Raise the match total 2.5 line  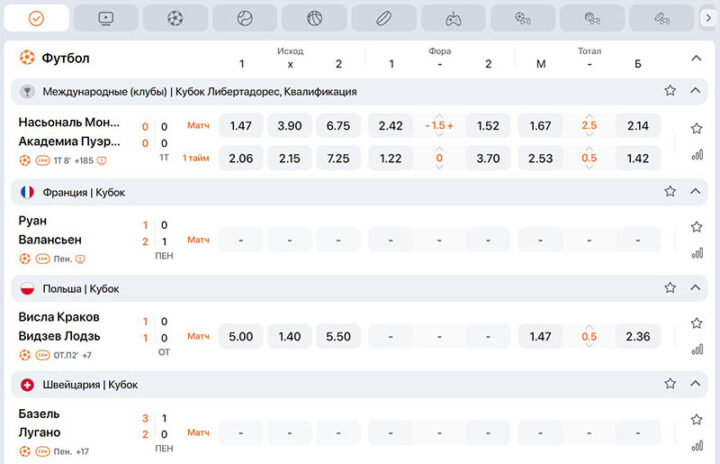(x=589, y=116)
